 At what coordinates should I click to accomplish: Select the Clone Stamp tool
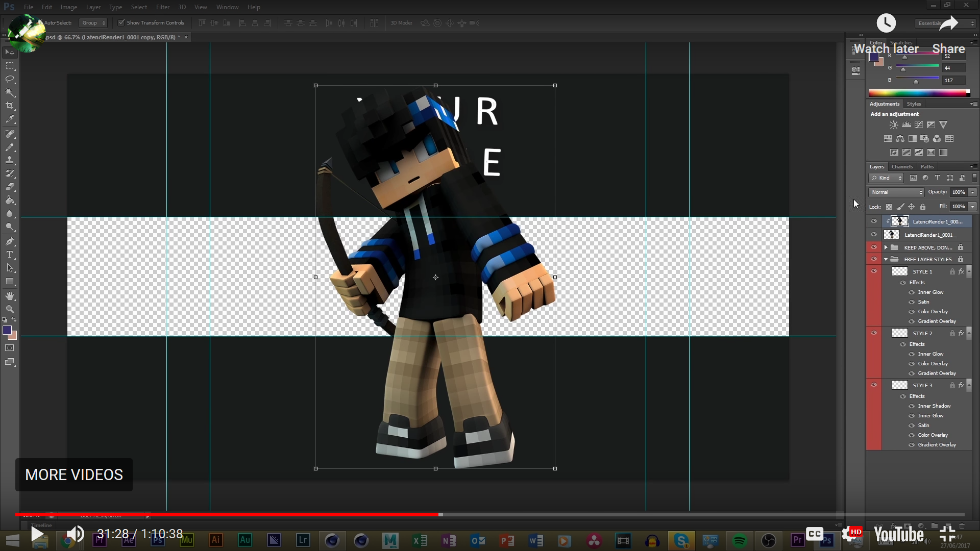point(10,160)
